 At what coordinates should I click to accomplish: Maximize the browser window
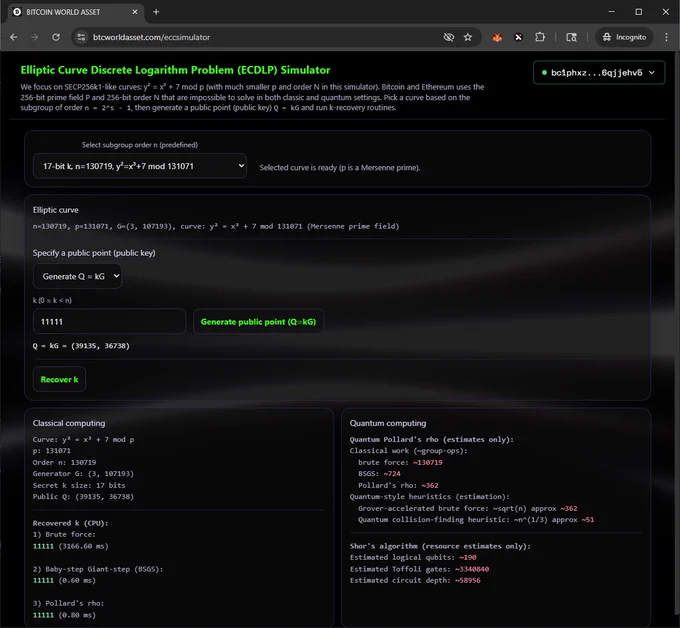tap(639, 12)
